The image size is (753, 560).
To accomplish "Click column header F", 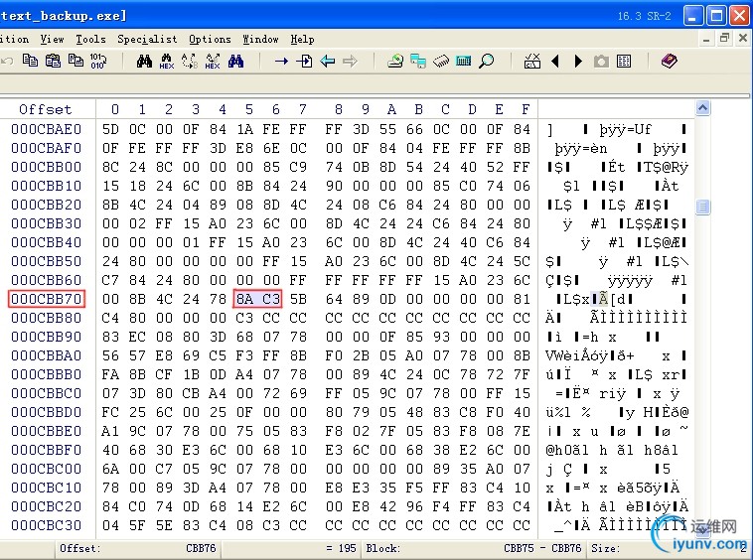I will pyautogui.click(x=526, y=109).
